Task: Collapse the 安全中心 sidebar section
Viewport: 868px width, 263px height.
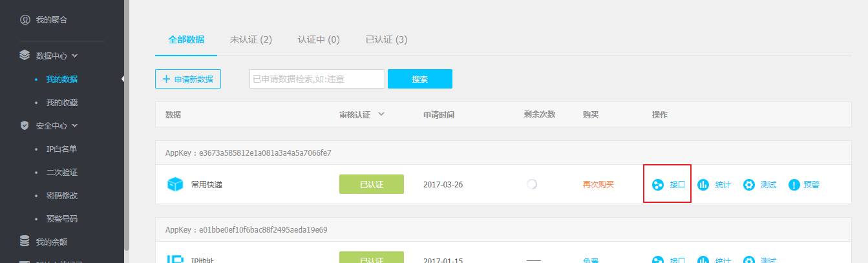Action: (74, 126)
